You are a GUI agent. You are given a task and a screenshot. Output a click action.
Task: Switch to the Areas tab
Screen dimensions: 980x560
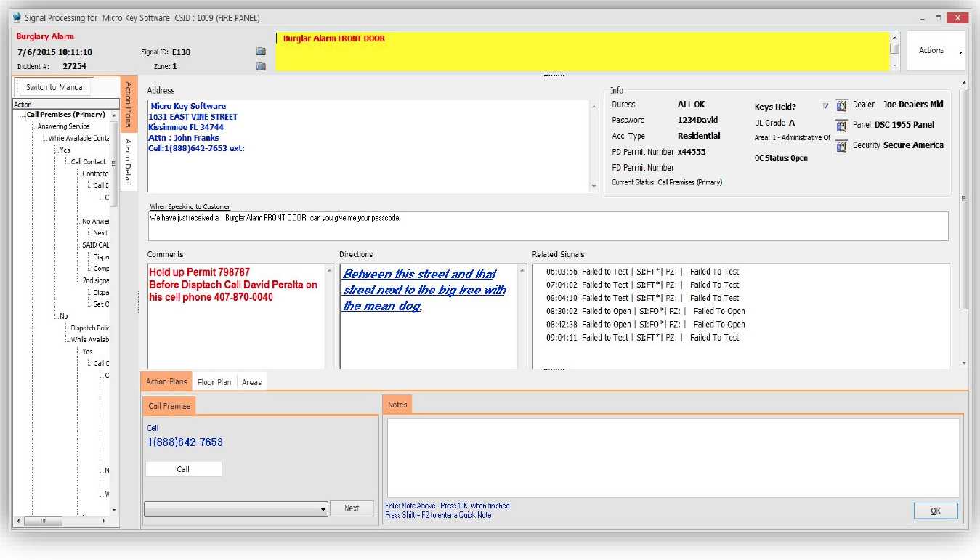tap(251, 381)
